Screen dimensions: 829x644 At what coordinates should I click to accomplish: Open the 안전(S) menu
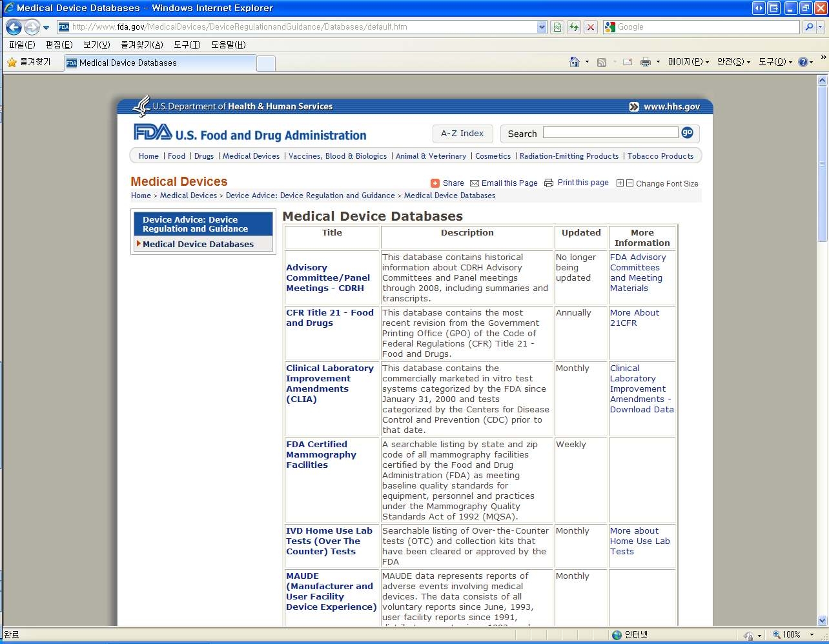tap(733, 62)
